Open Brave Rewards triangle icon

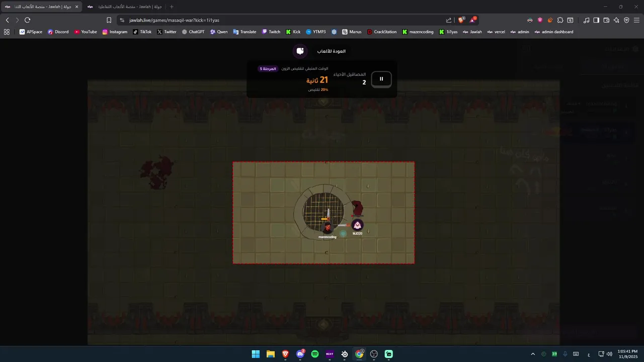coord(473,20)
